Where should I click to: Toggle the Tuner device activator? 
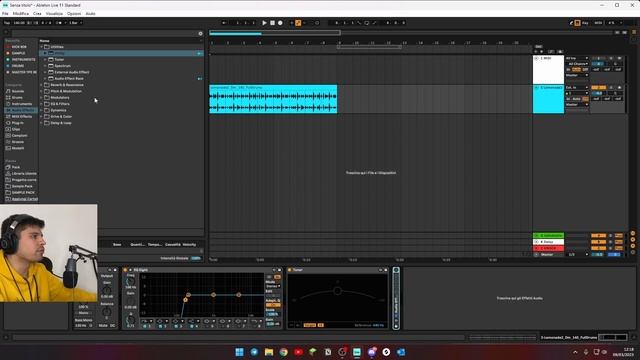point(290,270)
